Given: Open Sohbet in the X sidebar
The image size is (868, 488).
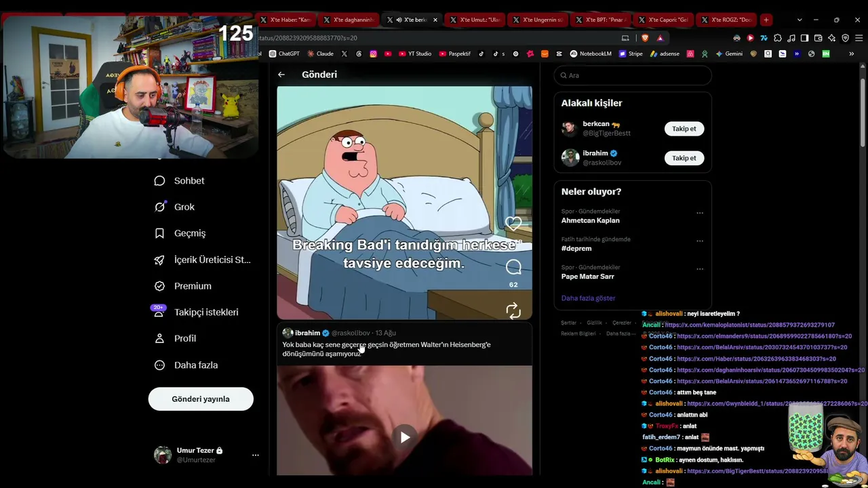Looking at the screenshot, I should pos(180,181).
